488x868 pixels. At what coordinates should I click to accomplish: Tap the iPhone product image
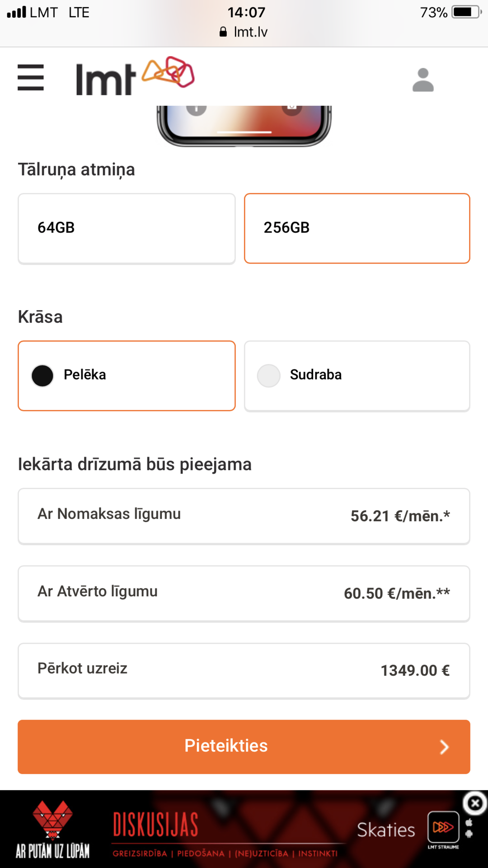(x=244, y=126)
